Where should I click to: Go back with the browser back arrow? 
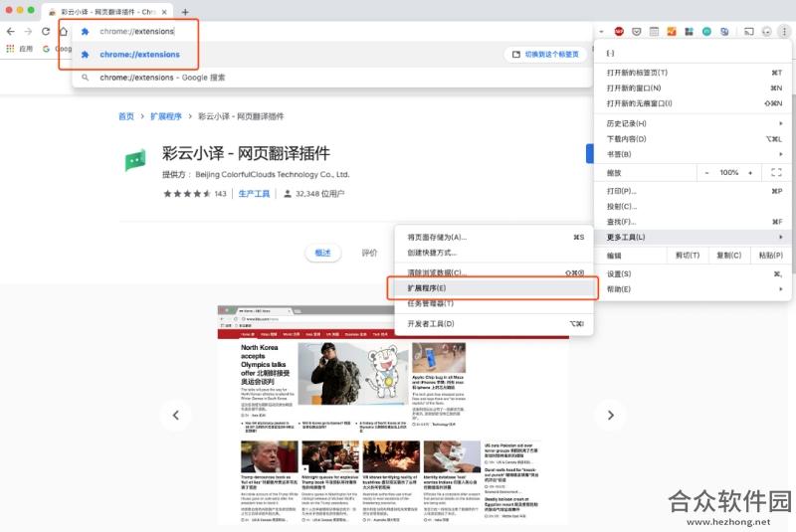[11, 32]
